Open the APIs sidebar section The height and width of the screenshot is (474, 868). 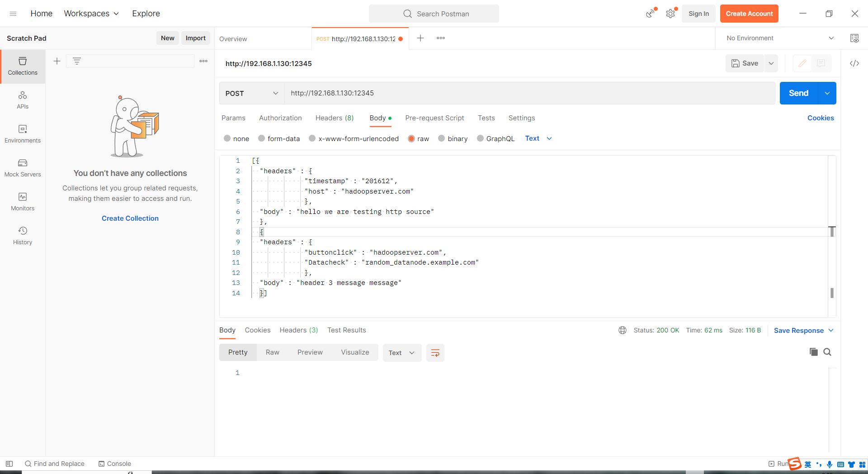[x=23, y=100]
